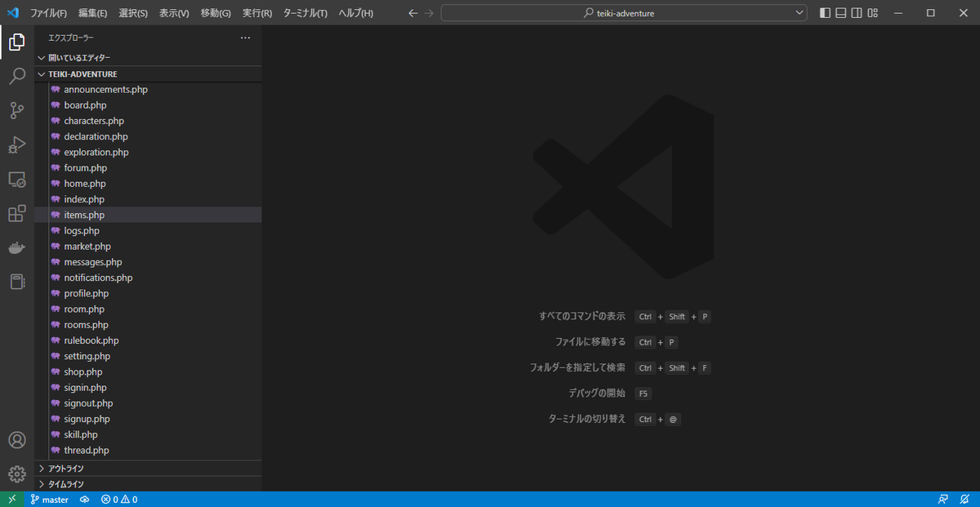Collapse the open editors section
The width and height of the screenshot is (980, 507).
[x=148, y=58]
